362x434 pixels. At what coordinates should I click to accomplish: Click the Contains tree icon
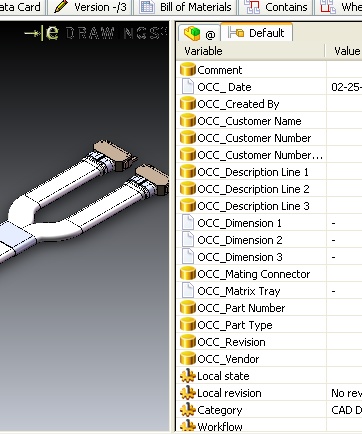[252, 7]
